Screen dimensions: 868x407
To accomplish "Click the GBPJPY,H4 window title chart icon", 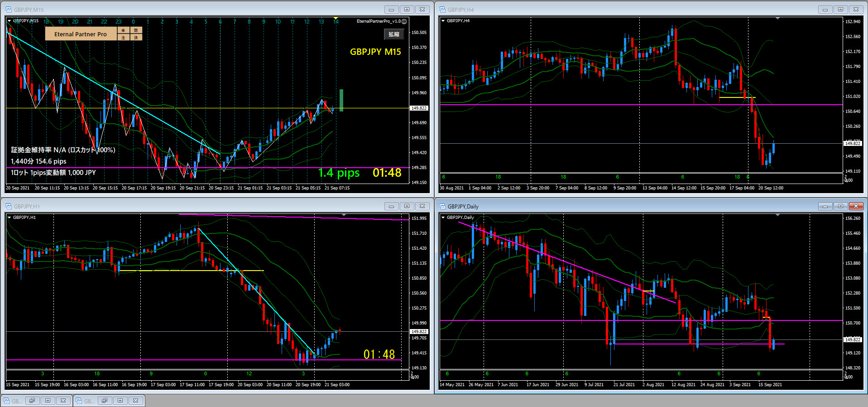I will [x=442, y=10].
